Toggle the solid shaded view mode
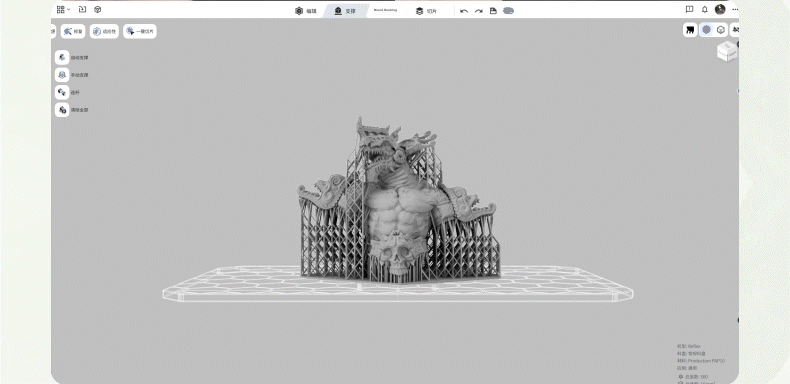 (706, 30)
